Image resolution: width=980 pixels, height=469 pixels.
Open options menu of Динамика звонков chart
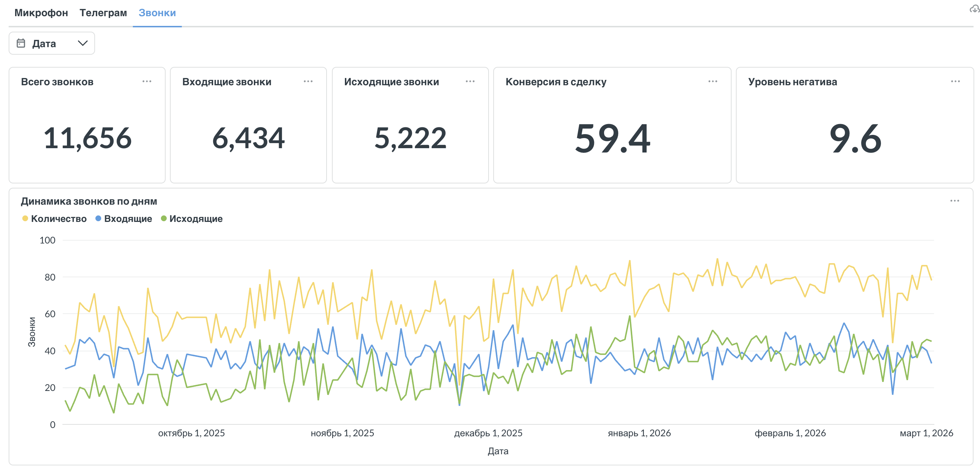(x=954, y=201)
